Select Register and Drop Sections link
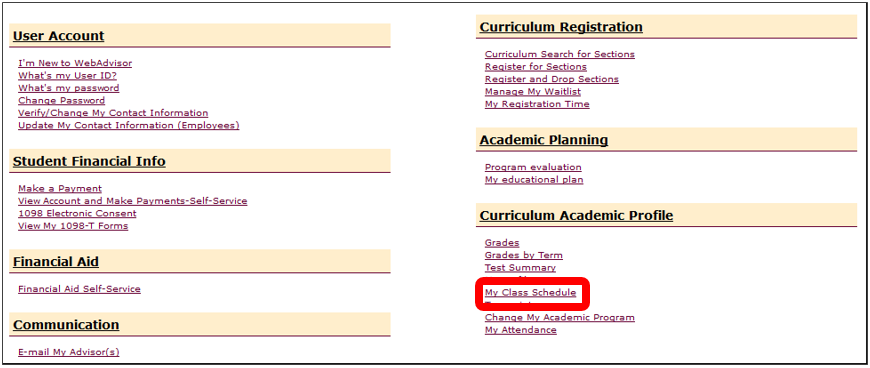 coord(552,79)
